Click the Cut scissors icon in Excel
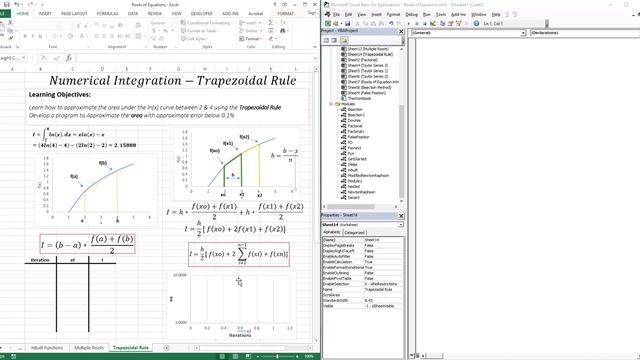 10,23
